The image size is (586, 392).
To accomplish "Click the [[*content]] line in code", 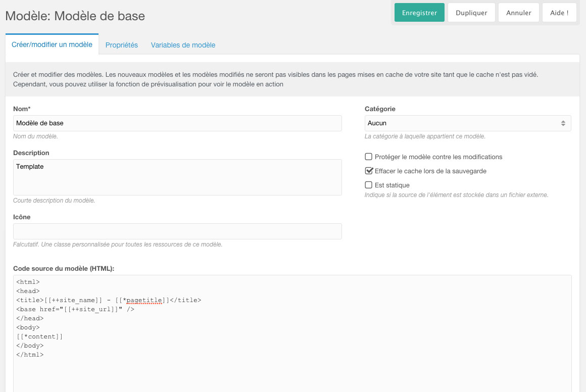I will point(39,336).
